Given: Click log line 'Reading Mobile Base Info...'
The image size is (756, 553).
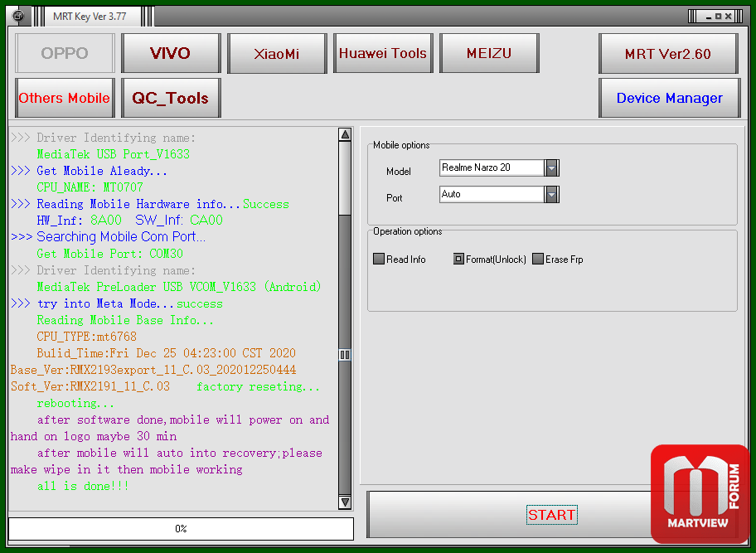Looking at the screenshot, I should pyautogui.click(x=125, y=320).
